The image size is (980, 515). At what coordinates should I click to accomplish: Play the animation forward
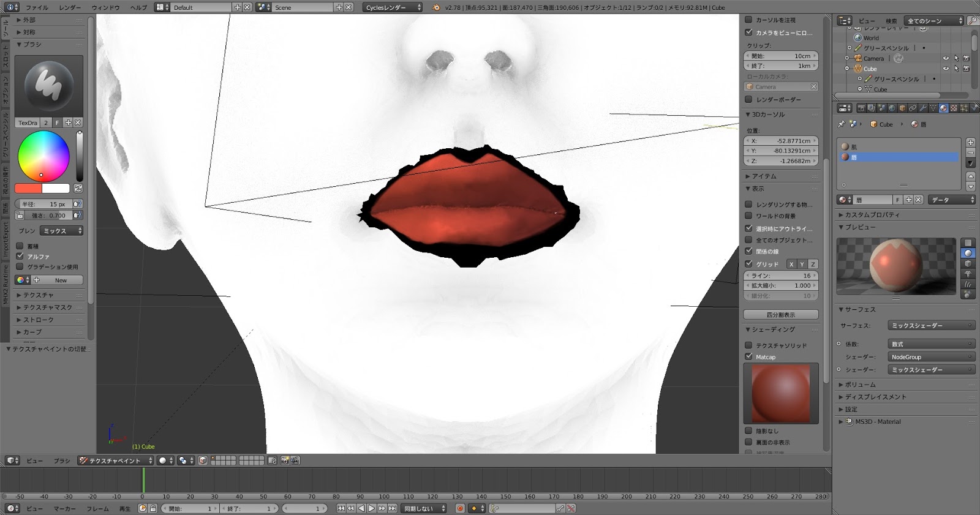point(372,508)
